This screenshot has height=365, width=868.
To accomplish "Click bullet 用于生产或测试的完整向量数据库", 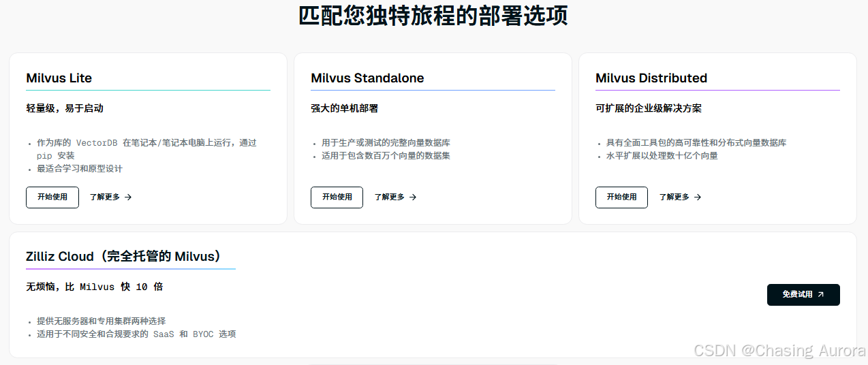I will point(386,143).
